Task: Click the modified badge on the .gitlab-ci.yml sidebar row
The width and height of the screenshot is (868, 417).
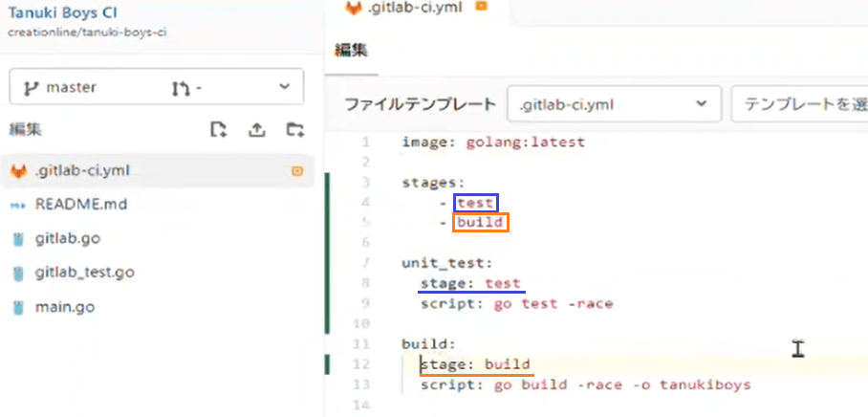Action: pos(297,171)
